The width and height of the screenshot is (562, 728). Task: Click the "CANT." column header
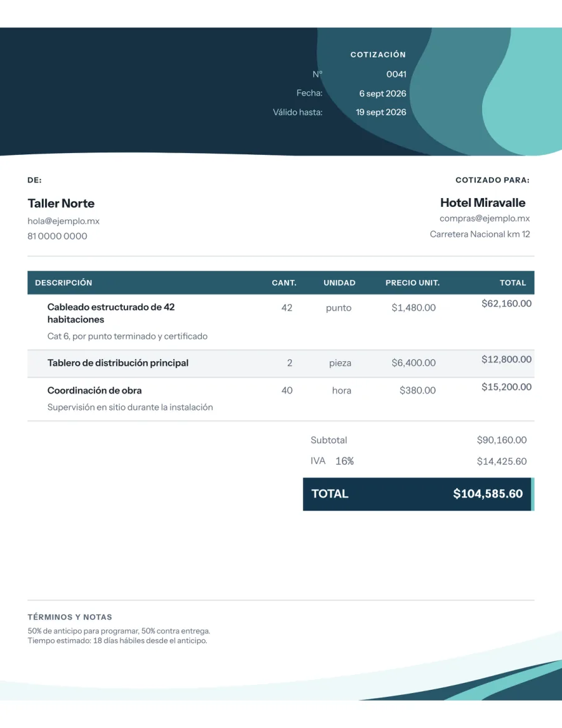(x=284, y=282)
